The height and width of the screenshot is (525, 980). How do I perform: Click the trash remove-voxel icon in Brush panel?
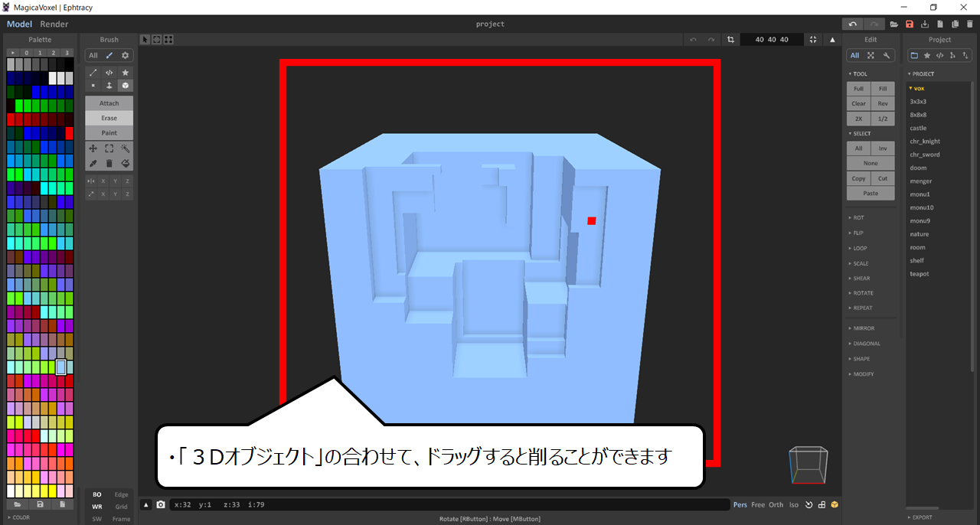109,163
